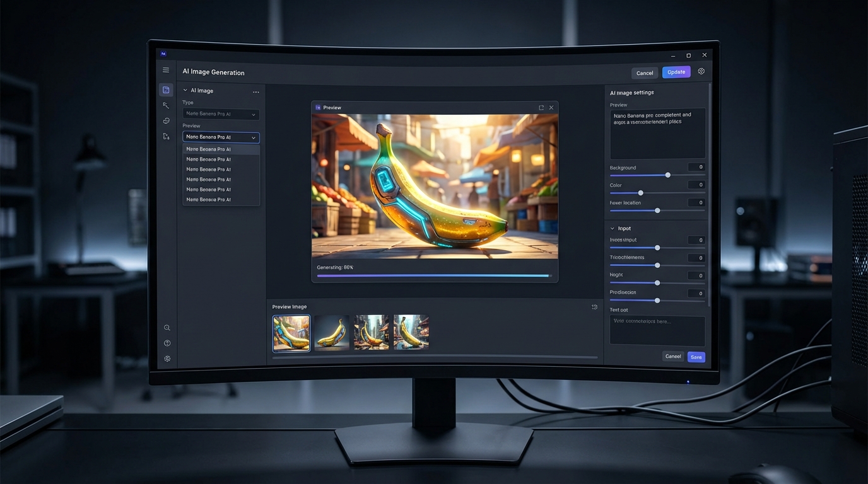Choose the last option in the open dropdown list
The height and width of the screenshot is (484, 868).
(x=221, y=200)
